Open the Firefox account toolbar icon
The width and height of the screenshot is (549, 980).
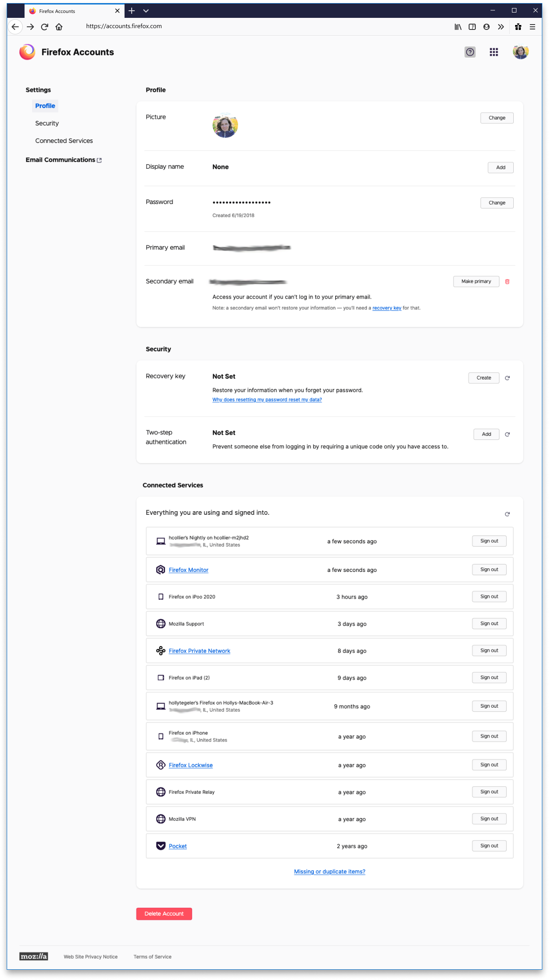(487, 27)
